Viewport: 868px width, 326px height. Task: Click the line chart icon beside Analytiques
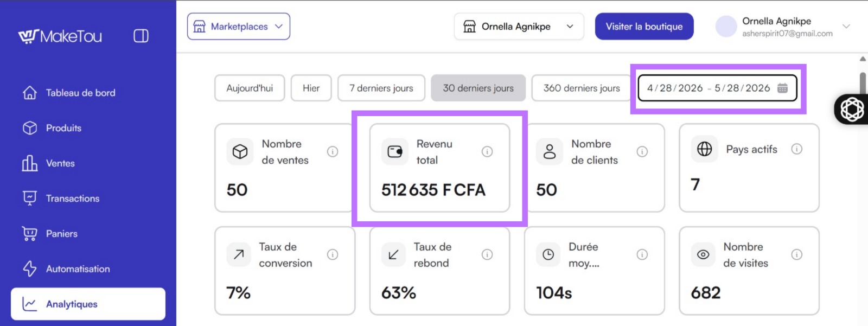[x=30, y=304]
